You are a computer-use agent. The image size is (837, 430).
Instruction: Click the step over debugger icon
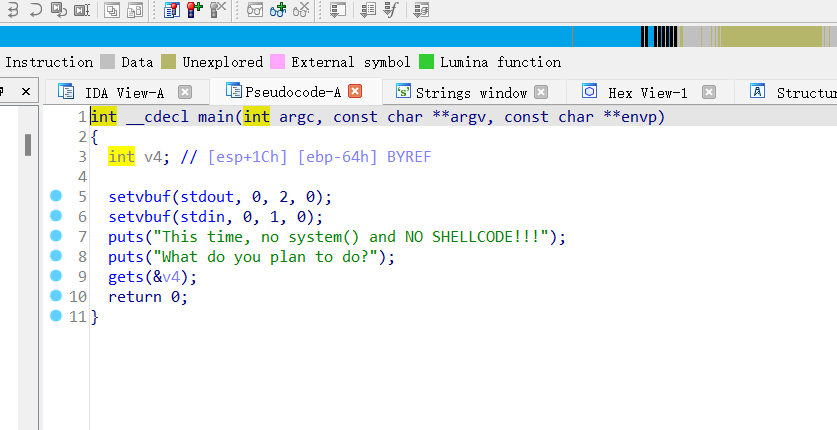coord(36,10)
